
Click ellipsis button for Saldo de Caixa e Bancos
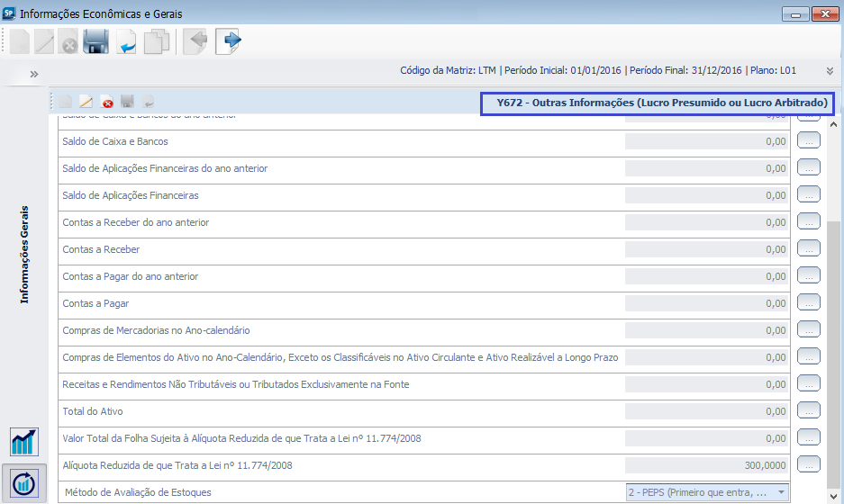coord(808,141)
